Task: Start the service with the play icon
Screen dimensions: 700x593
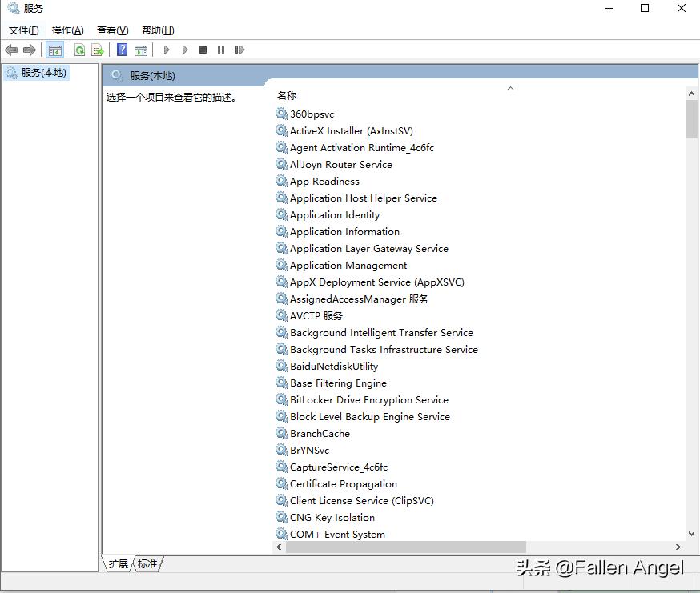Action: (x=166, y=49)
